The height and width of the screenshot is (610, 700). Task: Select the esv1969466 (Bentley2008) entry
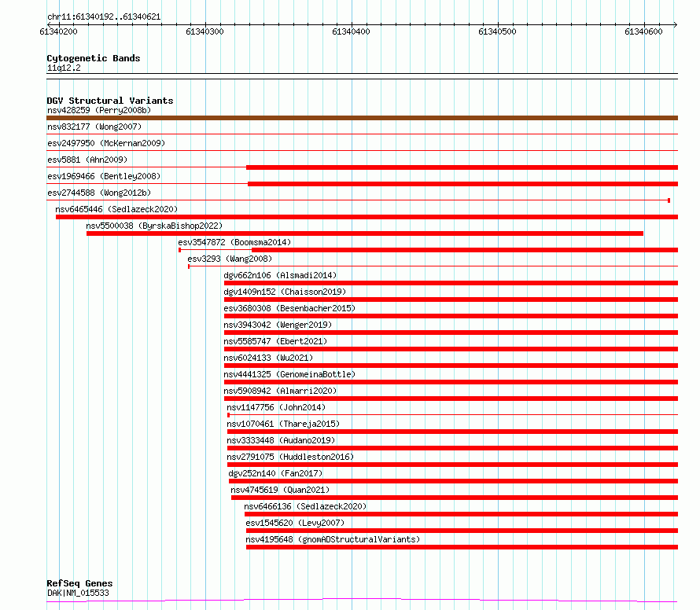click(x=104, y=176)
